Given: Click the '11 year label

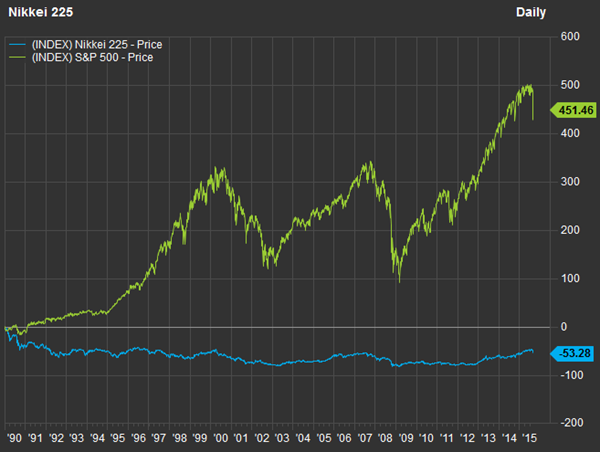Looking at the screenshot, I should 447,438.
